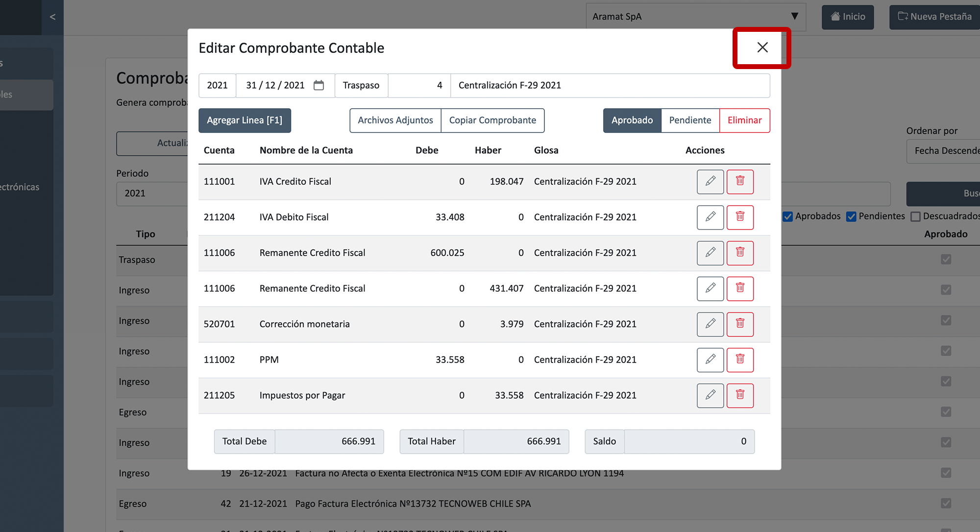This screenshot has height=532, width=980.
Task: Toggle the Pendientes filter checkbox
Action: (851, 217)
